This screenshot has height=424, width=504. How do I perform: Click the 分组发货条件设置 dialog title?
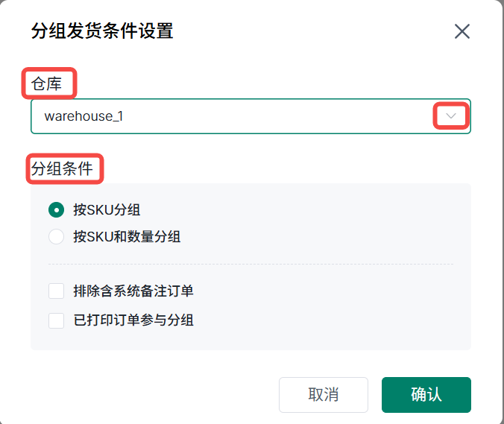[x=102, y=31]
